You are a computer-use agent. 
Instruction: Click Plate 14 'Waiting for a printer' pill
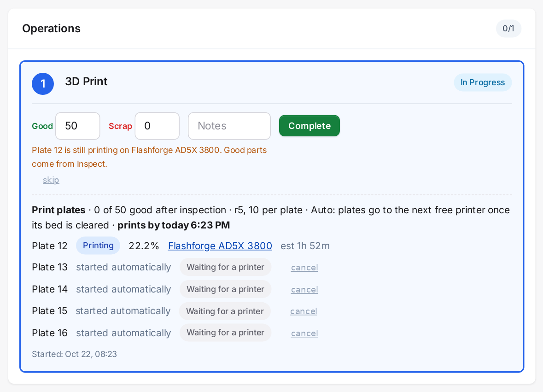click(225, 289)
